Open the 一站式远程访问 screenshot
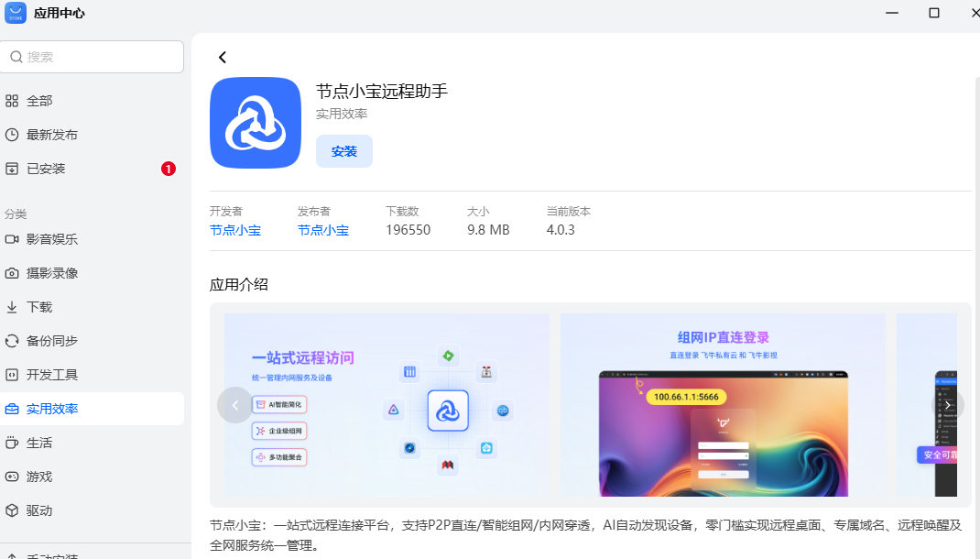This screenshot has width=980, height=559. pyautogui.click(x=387, y=405)
